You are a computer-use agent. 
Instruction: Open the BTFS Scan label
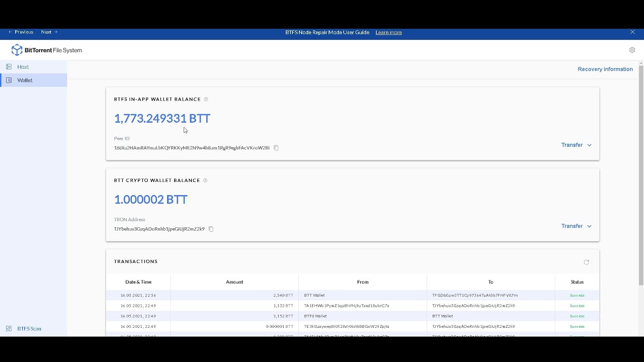click(29, 329)
